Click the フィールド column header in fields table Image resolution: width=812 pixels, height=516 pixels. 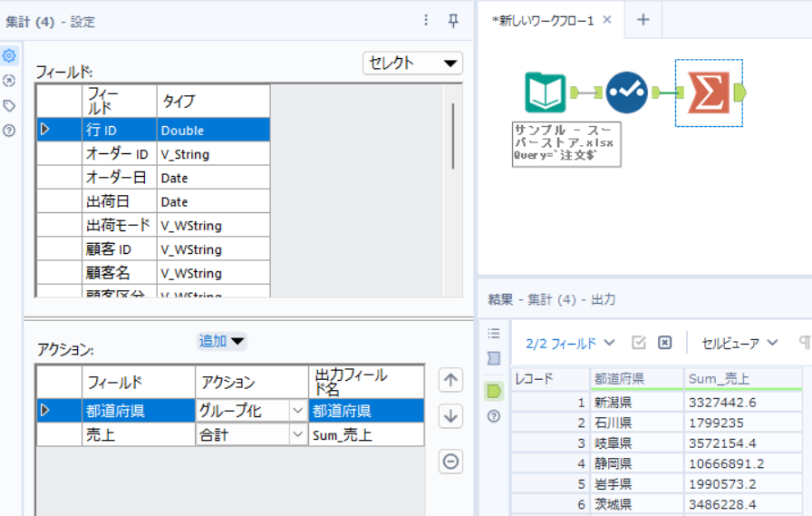pos(119,101)
